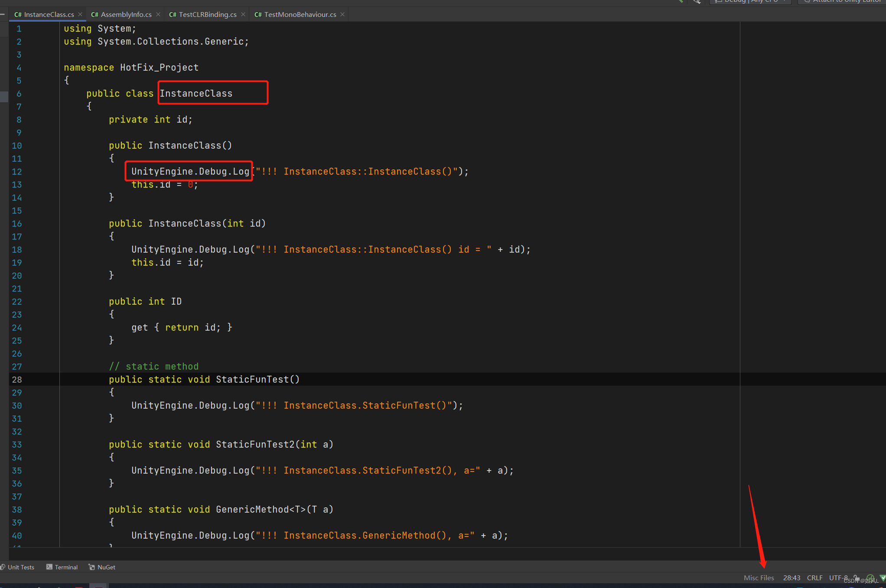The height and width of the screenshot is (588, 886).
Task: Click the C# file icon on AssemblyInfo.cs tab
Action: tap(94, 14)
